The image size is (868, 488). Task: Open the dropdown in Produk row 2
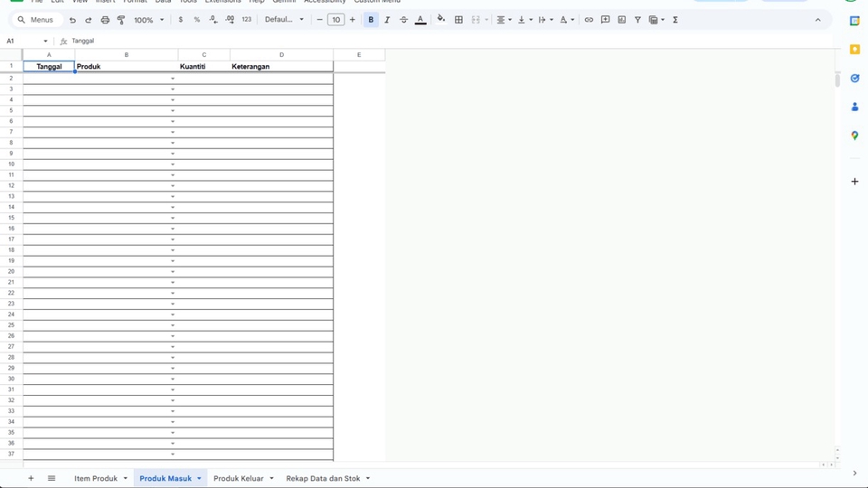click(173, 79)
